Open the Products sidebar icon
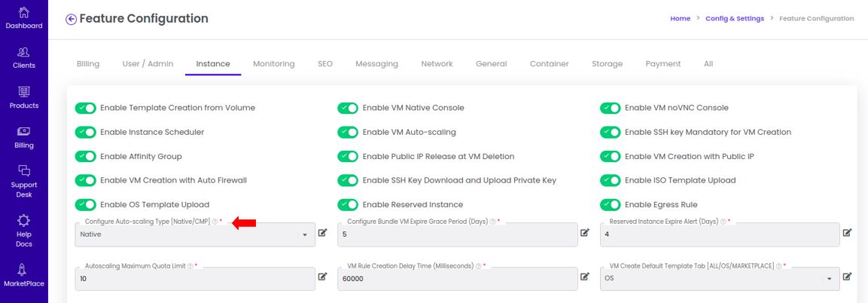Viewport: 868px width, 303px height. (x=24, y=92)
